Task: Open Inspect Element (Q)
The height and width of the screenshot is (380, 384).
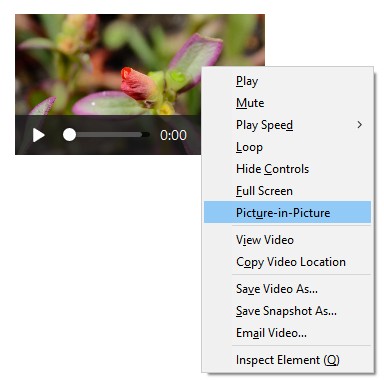Action: (x=287, y=360)
